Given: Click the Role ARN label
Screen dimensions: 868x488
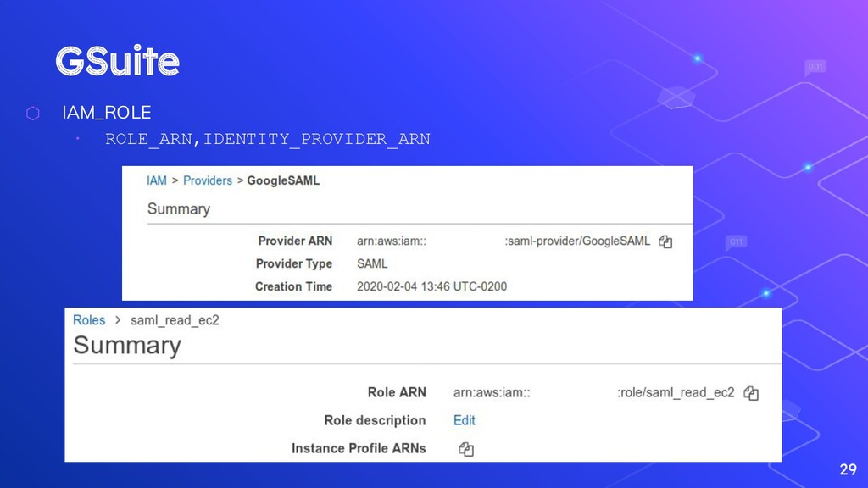Looking at the screenshot, I should tap(397, 393).
